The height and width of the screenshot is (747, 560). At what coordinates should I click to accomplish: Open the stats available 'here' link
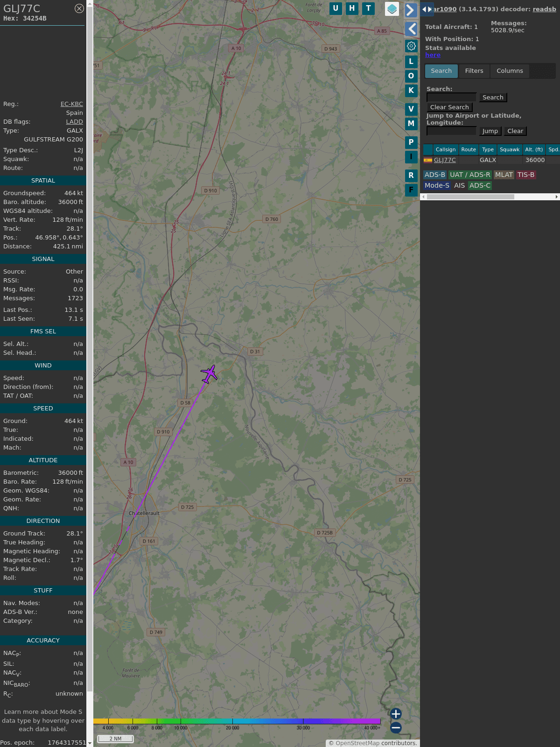point(433,55)
